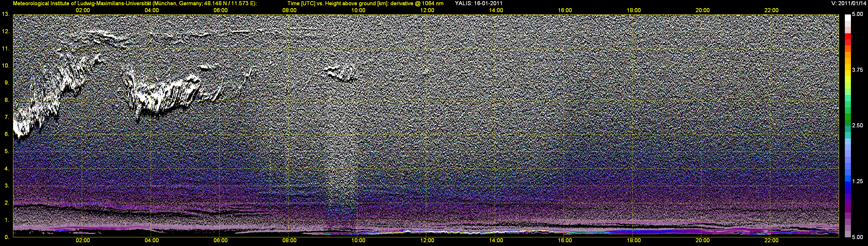The image size is (868, 246).
Task: Click the 1. height axis label
Action: [x=7, y=220]
